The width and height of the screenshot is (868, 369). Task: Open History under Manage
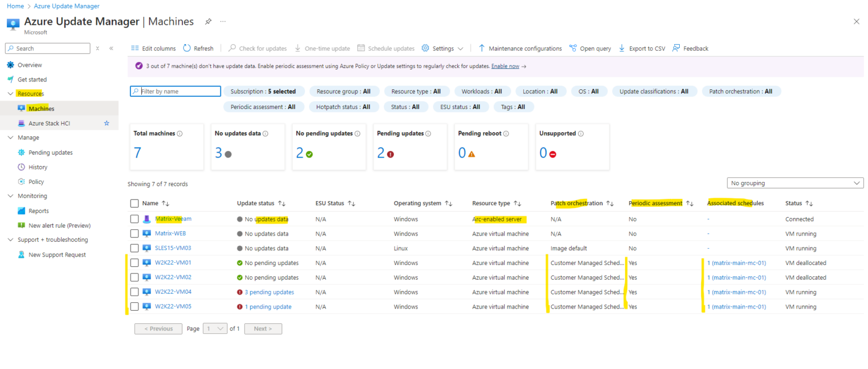(38, 167)
